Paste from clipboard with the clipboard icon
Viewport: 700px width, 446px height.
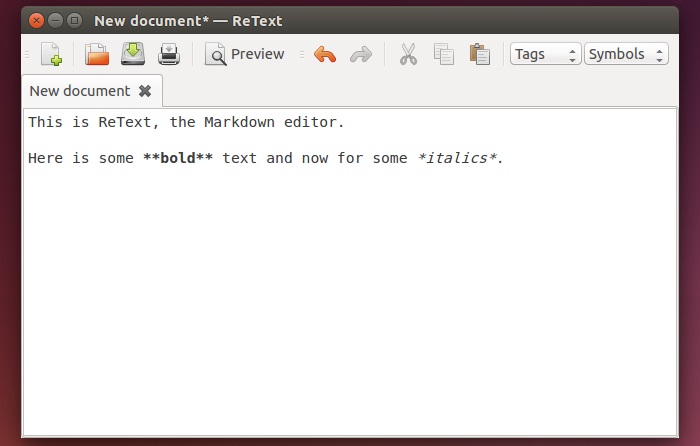[480, 54]
